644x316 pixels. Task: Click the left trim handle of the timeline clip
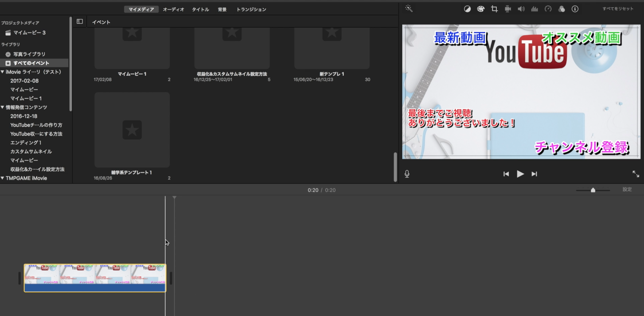pyautogui.click(x=19, y=278)
